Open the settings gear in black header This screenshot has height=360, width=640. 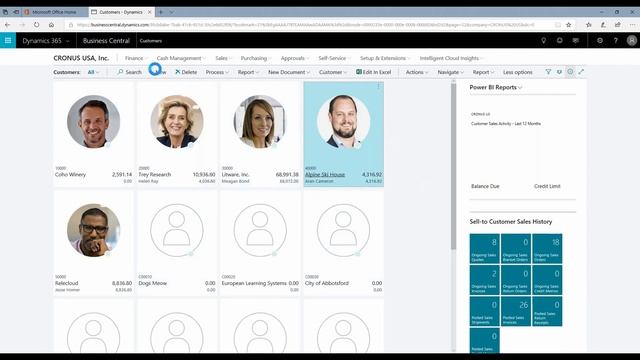600,40
